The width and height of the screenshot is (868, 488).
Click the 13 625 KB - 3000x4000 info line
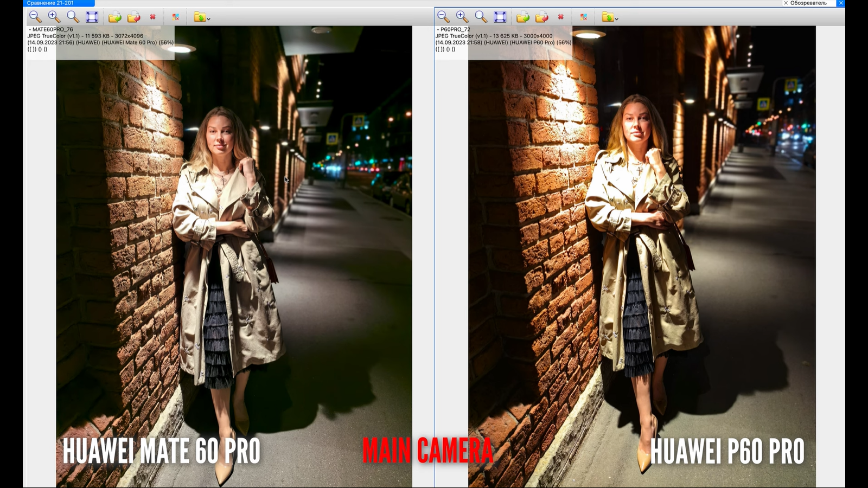[x=494, y=36]
